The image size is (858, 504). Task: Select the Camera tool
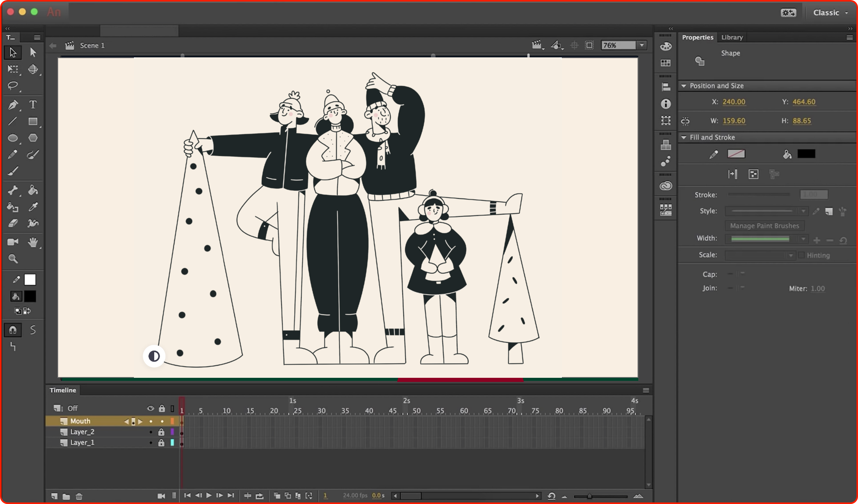pos(13,242)
